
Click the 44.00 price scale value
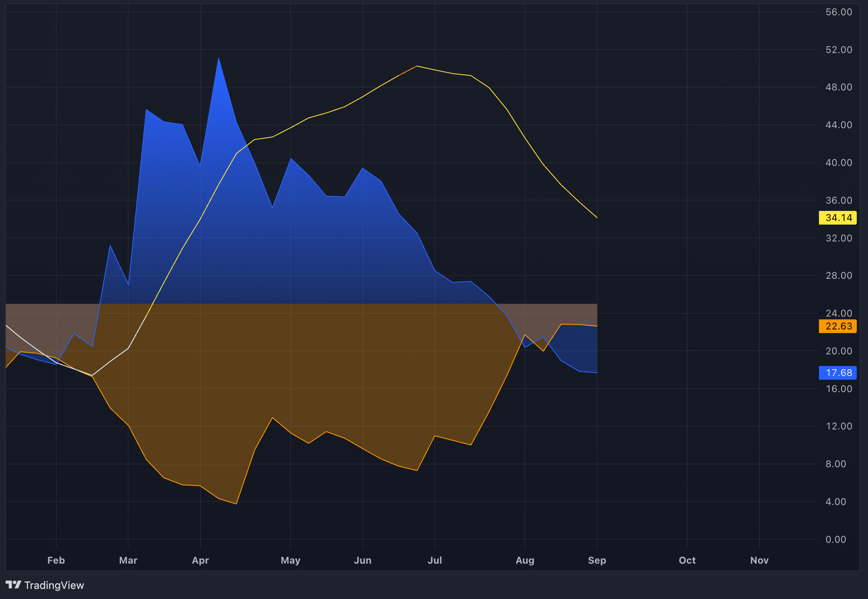coord(839,125)
